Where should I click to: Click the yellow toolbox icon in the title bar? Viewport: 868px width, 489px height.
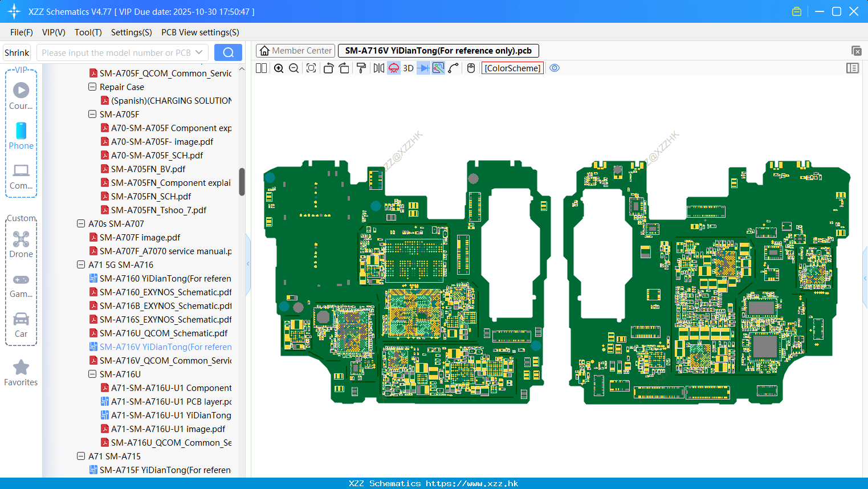797,11
